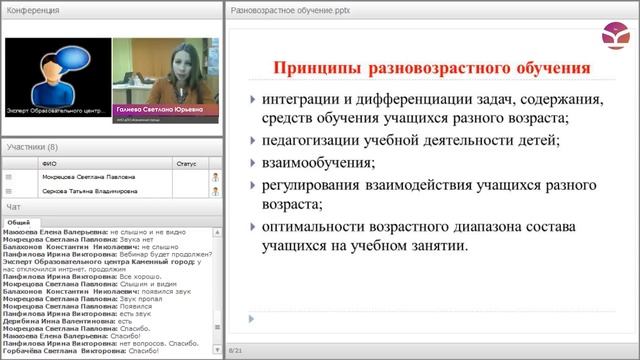640x360 pixels.
Task: Click chat message 'Все хорошо.'
Action: click(140, 277)
